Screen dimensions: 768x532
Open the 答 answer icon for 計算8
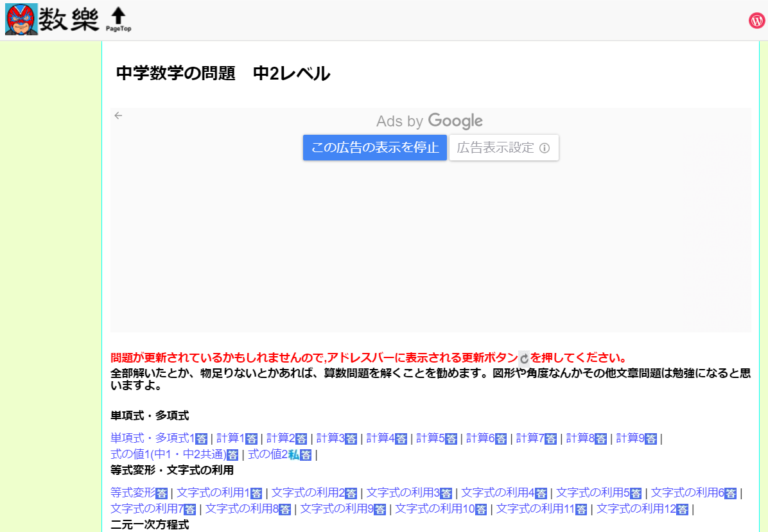point(600,439)
